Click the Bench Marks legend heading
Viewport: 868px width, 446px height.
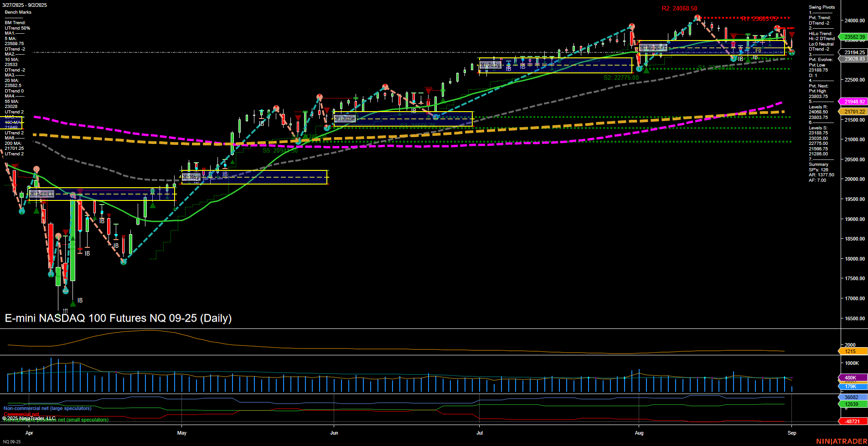(17, 12)
